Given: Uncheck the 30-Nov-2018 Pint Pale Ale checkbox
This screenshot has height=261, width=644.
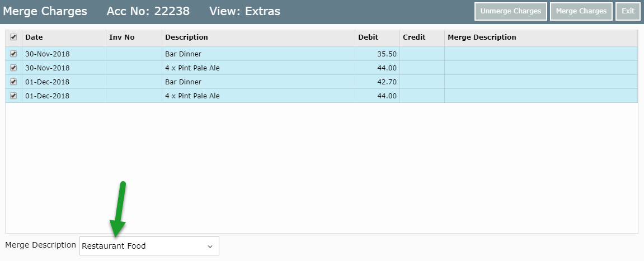Looking at the screenshot, I should tap(13, 68).
